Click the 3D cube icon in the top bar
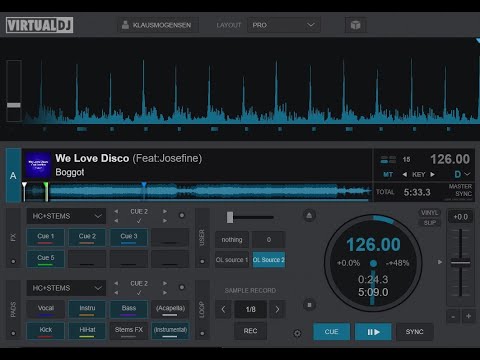 pyautogui.click(x=355, y=25)
